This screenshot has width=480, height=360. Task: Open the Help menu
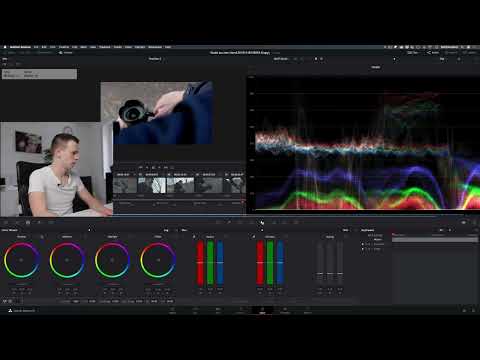coord(168,47)
